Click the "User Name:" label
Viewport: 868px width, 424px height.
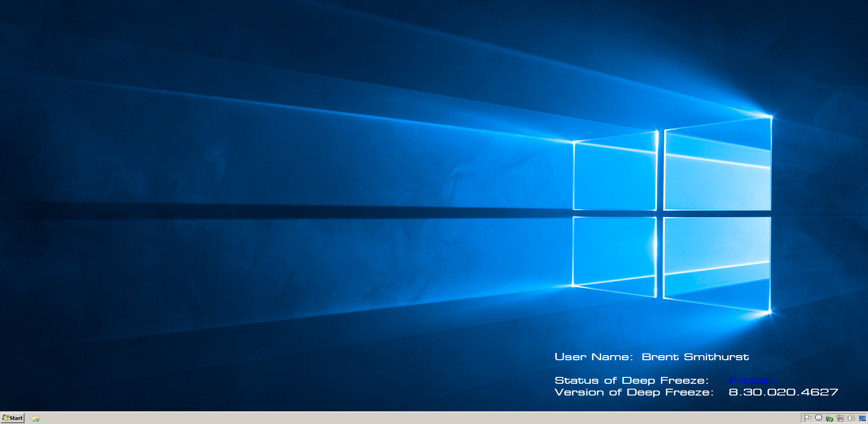[x=593, y=357]
